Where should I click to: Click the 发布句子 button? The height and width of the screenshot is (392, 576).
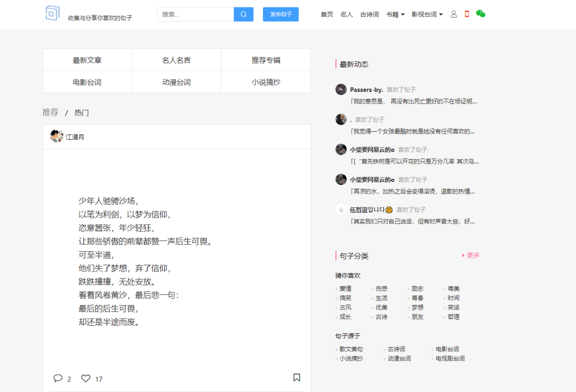[281, 14]
